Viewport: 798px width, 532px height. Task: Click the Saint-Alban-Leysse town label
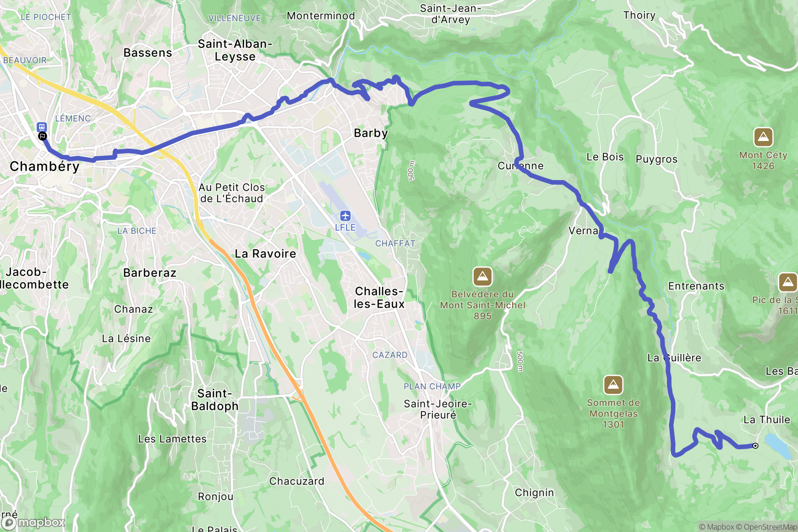[x=235, y=50]
